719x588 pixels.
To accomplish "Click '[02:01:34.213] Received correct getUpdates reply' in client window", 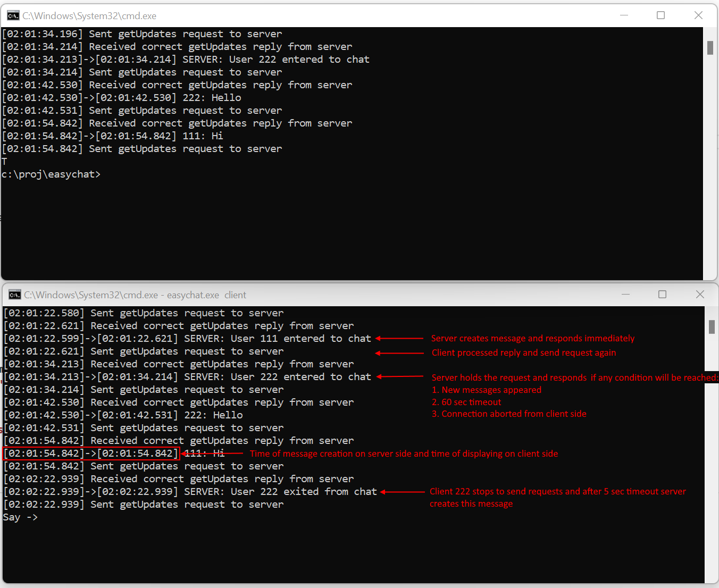I will pos(179,364).
